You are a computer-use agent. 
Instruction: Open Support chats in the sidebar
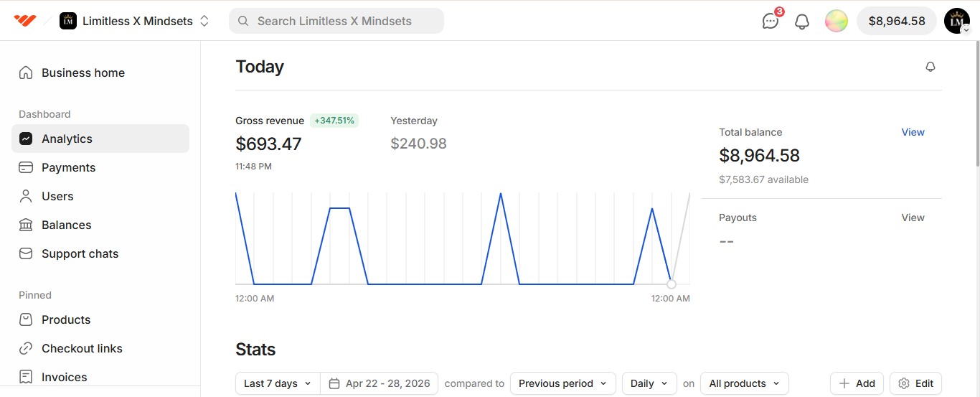click(100, 253)
